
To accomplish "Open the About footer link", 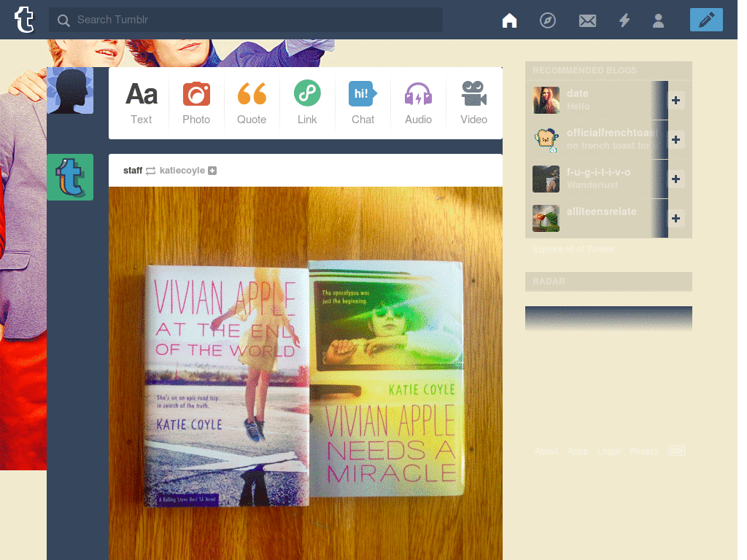I will (x=546, y=451).
